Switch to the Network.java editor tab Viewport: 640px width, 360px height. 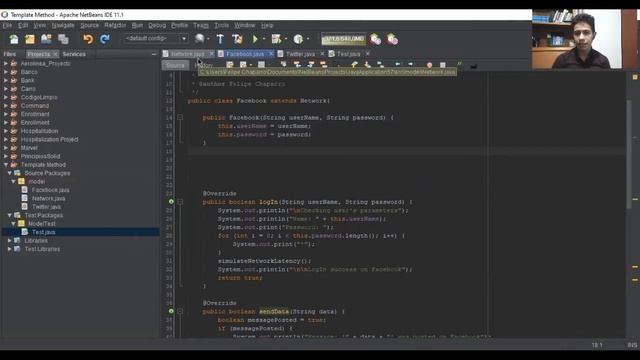point(187,54)
